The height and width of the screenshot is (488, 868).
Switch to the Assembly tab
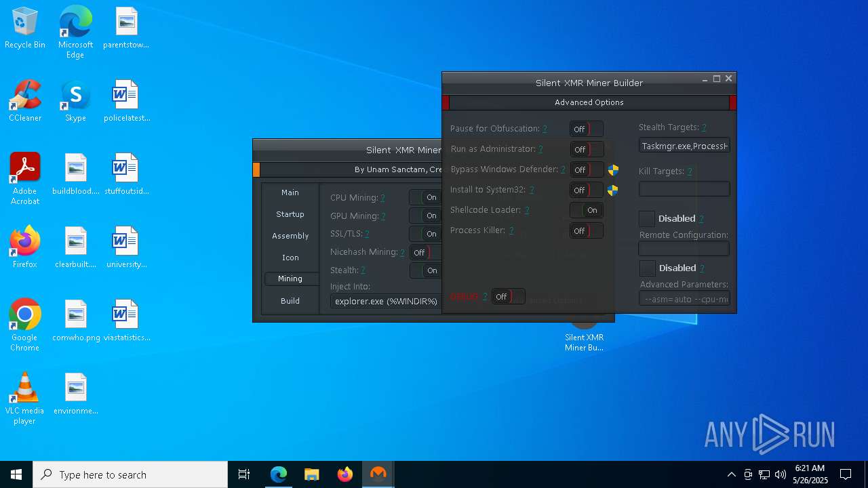[x=290, y=236]
